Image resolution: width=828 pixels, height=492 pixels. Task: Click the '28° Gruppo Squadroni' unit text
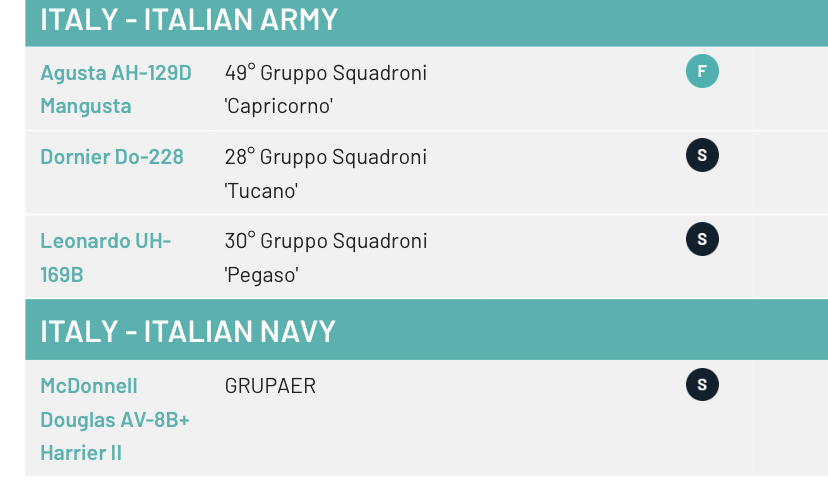coord(326,157)
